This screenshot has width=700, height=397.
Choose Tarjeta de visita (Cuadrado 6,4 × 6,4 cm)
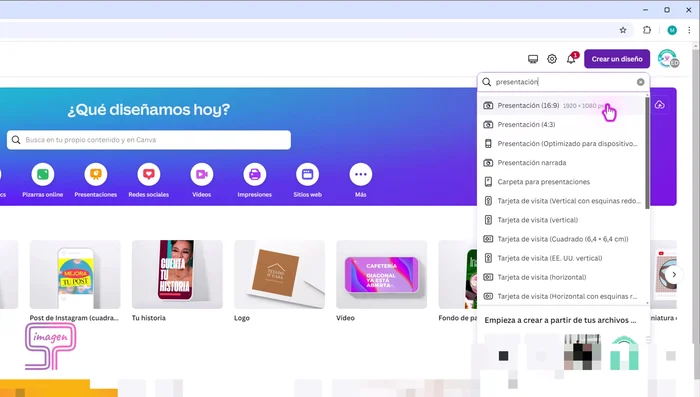[562, 239]
